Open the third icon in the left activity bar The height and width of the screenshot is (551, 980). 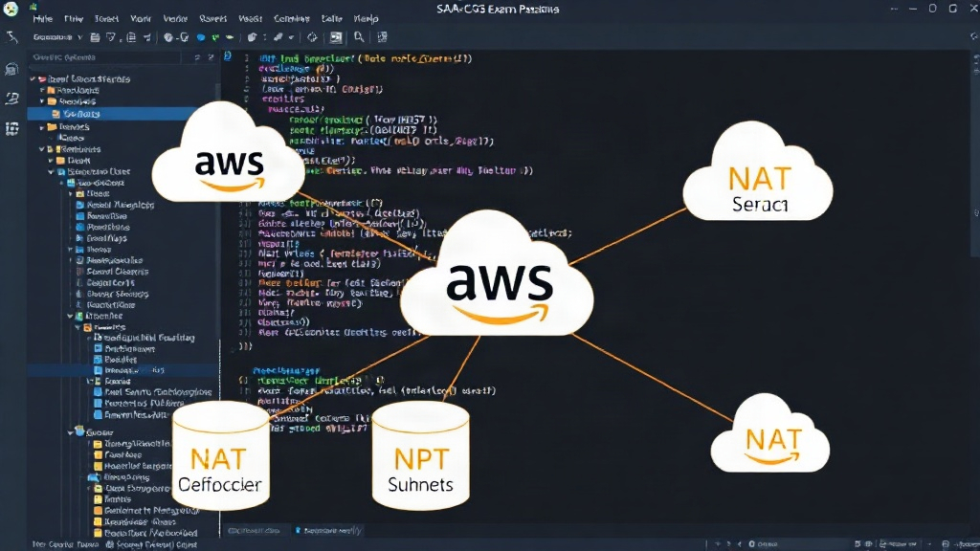(x=11, y=99)
